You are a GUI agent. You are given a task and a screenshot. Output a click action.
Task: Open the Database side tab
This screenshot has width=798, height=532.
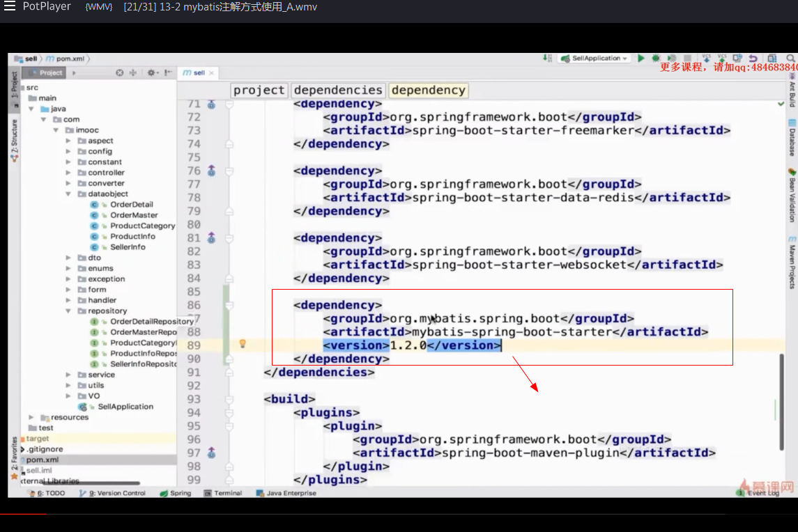[792, 138]
